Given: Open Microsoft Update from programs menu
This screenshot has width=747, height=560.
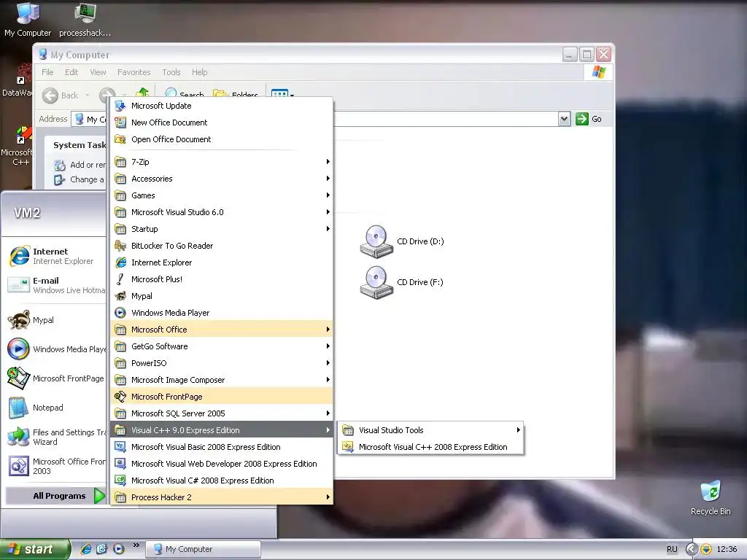Looking at the screenshot, I should (x=222, y=106).
